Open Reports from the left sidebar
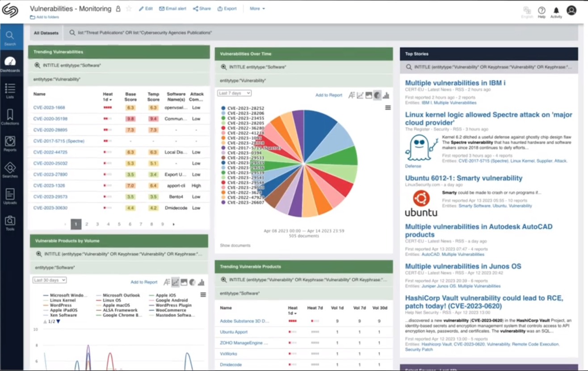This screenshot has height=371, width=588. (10, 144)
